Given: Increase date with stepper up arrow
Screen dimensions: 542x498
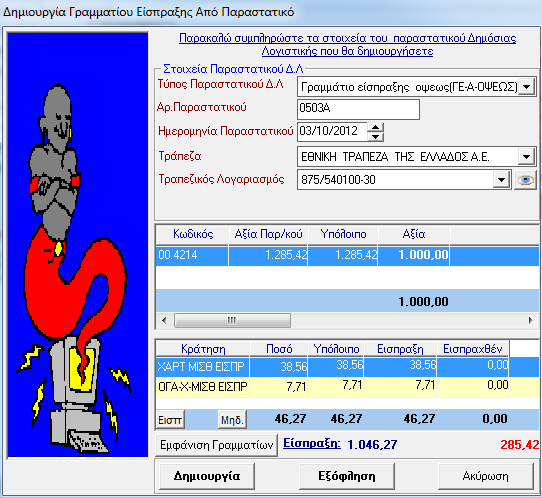Looking at the screenshot, I should click(375, 127).
